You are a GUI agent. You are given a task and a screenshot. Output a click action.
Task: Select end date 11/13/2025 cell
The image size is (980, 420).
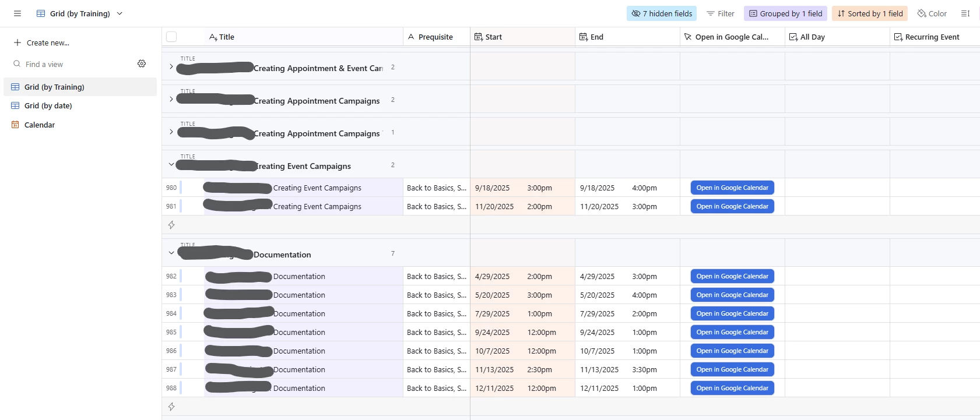tap(628, 369)
